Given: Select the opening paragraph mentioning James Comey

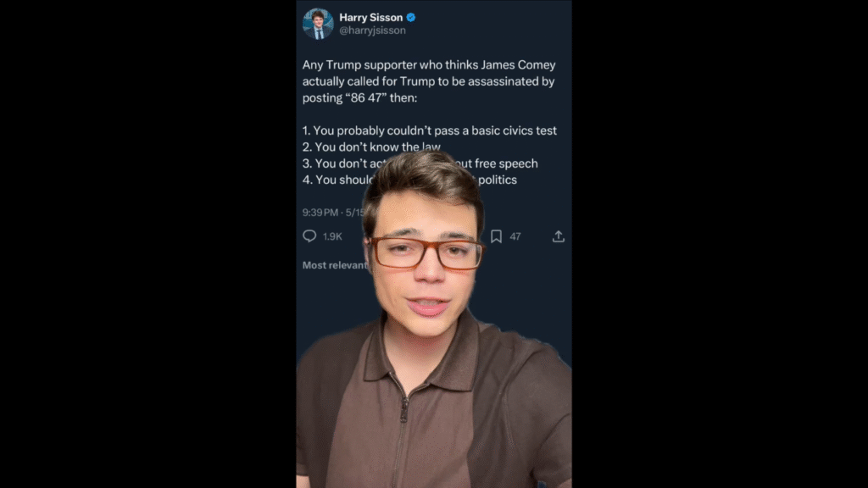Looking at the screenshot, I should tap(429, 81).
